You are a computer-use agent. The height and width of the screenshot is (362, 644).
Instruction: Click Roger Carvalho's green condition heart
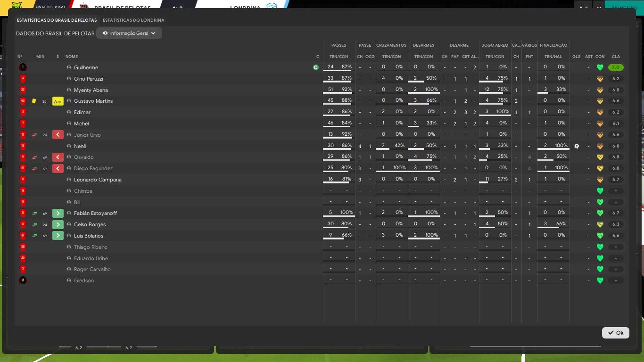click(600, 269)
